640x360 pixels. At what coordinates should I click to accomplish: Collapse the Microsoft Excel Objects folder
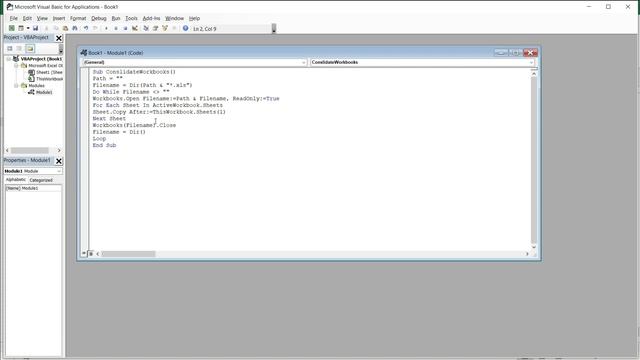16,65
